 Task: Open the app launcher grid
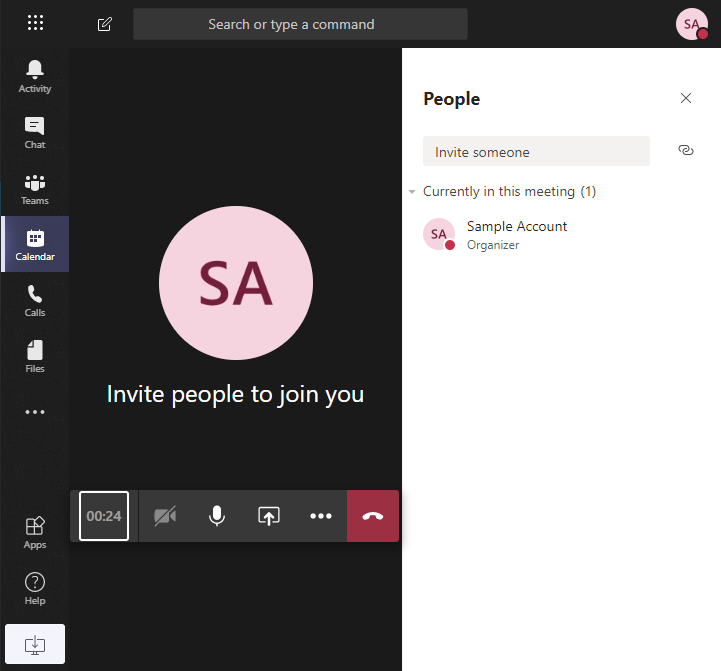[35, 23]
